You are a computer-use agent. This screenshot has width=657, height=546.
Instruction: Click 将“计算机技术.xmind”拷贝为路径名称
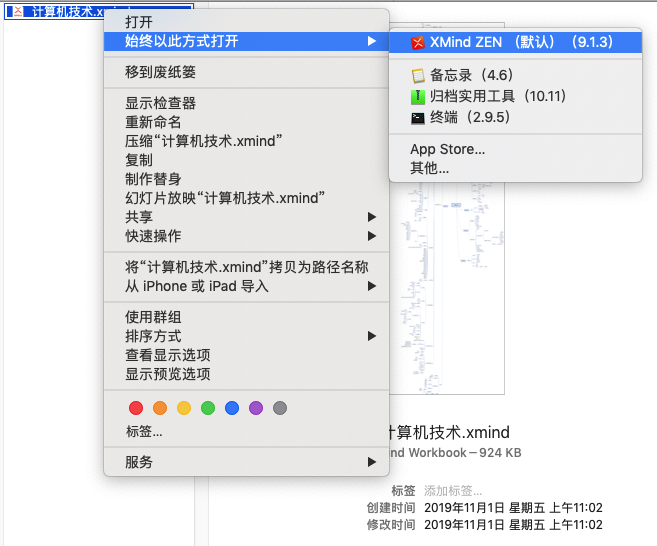246,267
